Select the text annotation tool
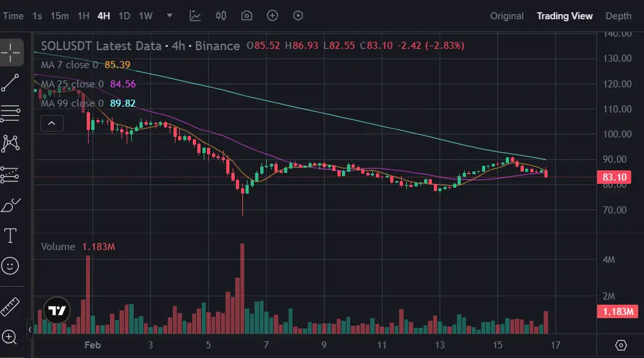The image size is (644, 358). 11,235
